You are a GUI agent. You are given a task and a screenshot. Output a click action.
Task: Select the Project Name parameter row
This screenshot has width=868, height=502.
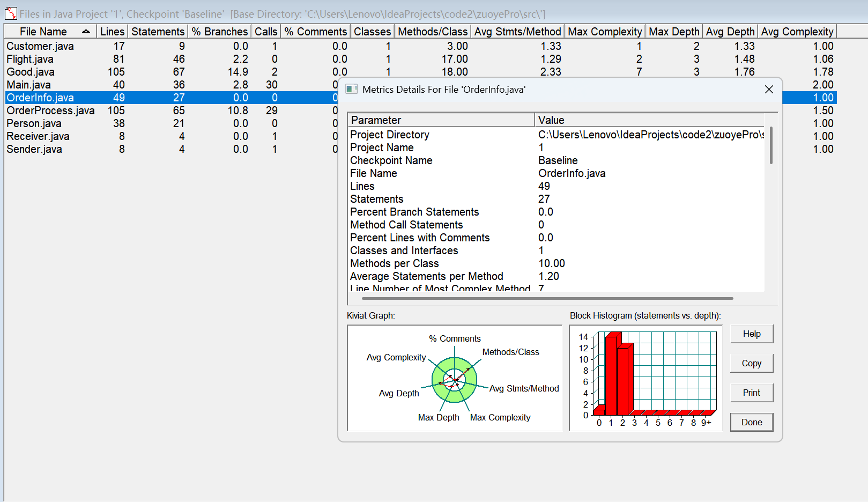[x=557, y=147]
